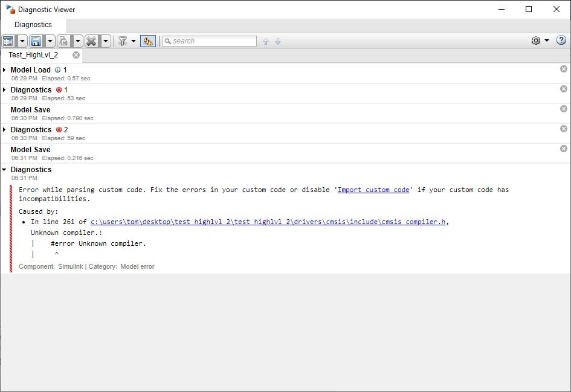Click the Diagnostic Viewer app icon in title bar
Image resolution: width=571 pixels, height=392 pixels.
tap(10, 9)
